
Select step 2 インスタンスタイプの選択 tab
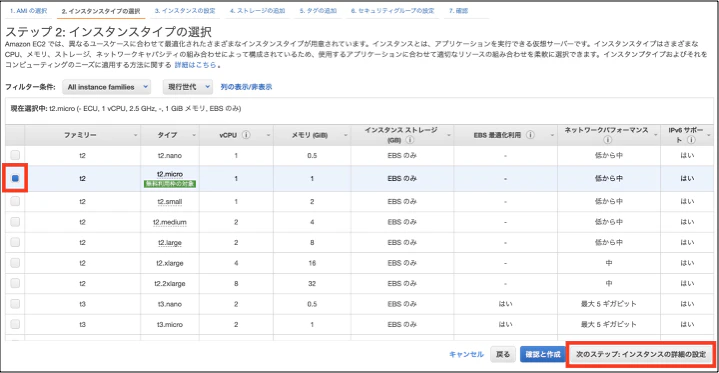pyautogui.click(x=101, y=11)
